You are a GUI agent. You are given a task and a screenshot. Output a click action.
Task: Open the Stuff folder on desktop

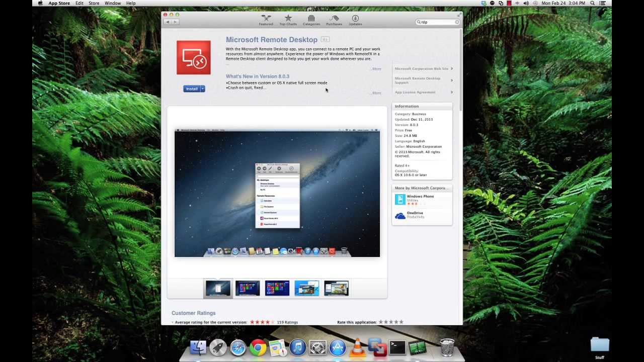coord(600,348)
